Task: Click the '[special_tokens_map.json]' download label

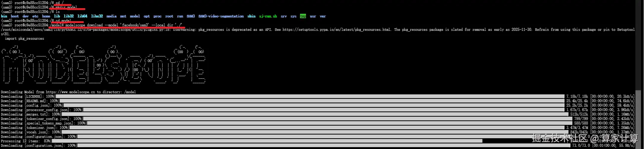Action: click(49, 123)
